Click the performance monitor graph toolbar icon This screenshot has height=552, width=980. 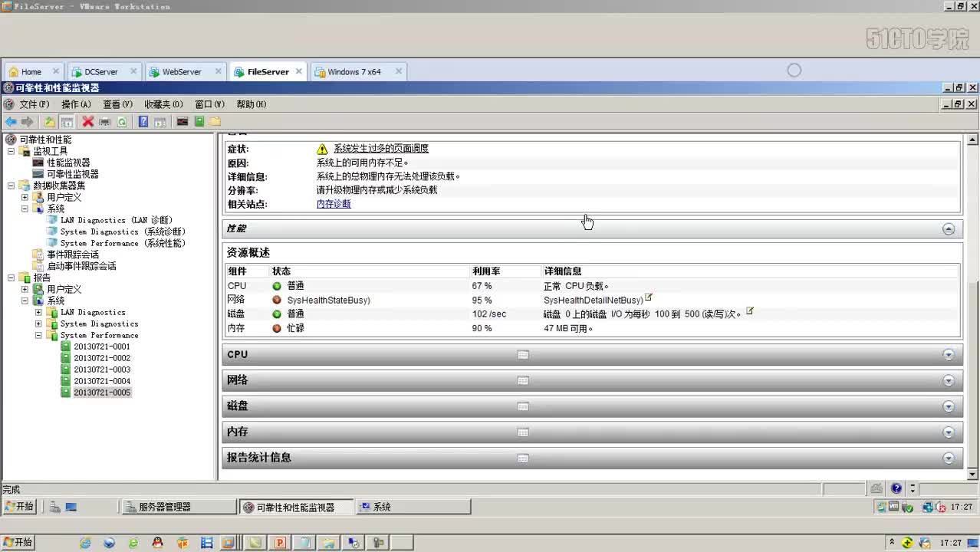[183, 122]
